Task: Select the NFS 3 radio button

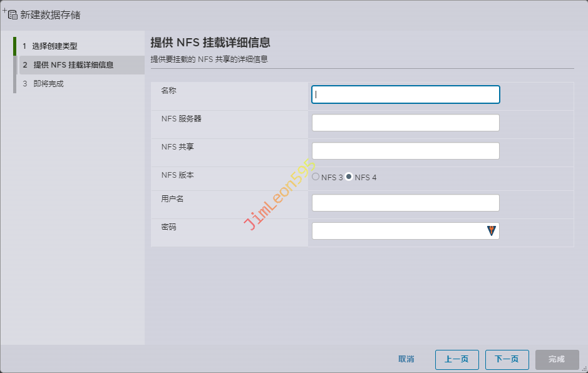Action: click(x=316, y=177)
